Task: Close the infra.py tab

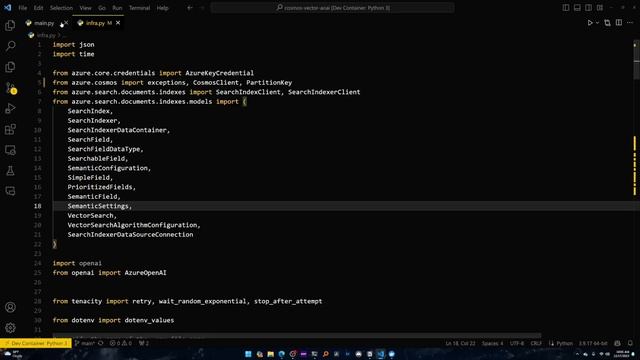Action: coord(118,23)
